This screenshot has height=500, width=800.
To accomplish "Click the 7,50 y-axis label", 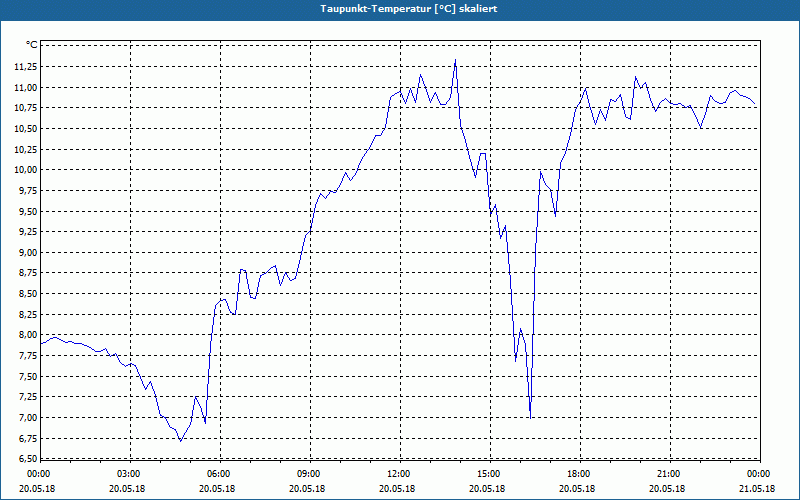I will pos(29,377).
